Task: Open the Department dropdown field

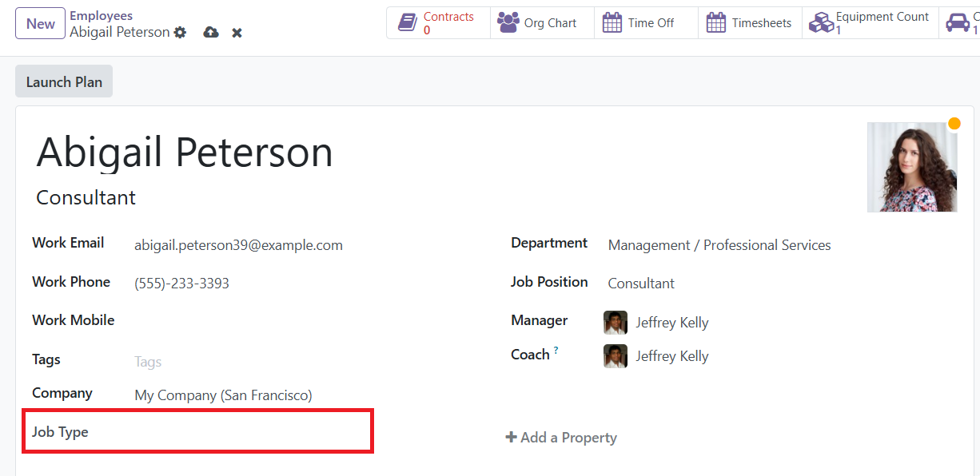Action: tap(779, 245)
